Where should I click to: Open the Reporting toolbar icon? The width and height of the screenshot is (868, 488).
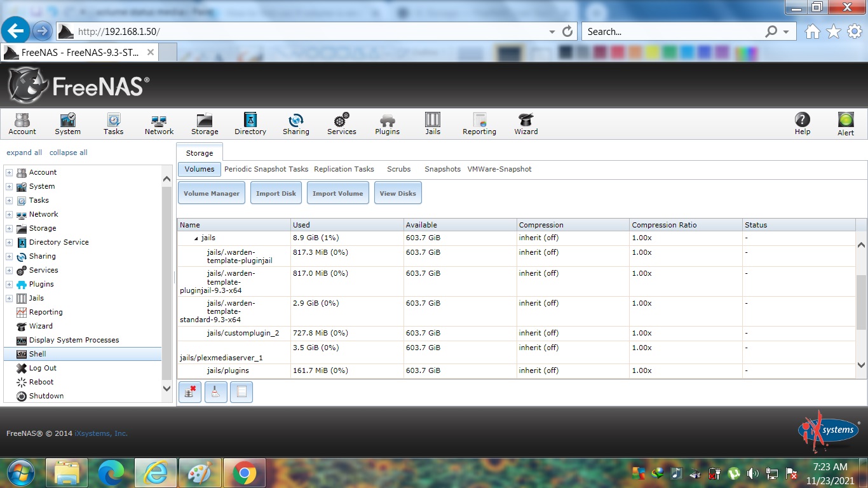479,124
